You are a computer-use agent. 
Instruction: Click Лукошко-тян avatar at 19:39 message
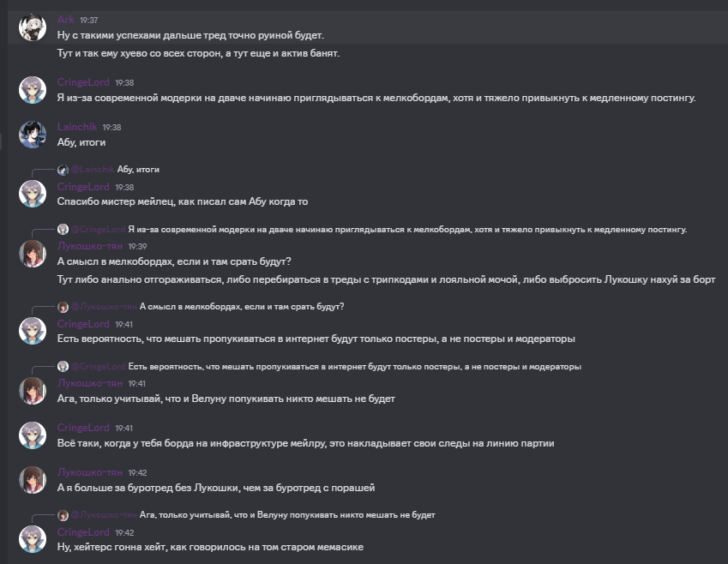pyautogui.click(x=32, y=254)
